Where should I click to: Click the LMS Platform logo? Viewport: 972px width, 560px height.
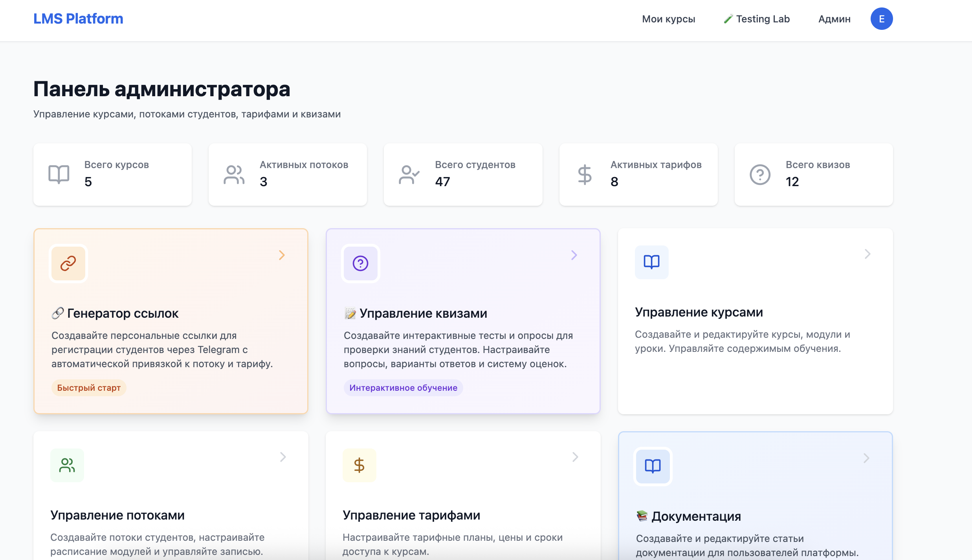pos(78,18)
